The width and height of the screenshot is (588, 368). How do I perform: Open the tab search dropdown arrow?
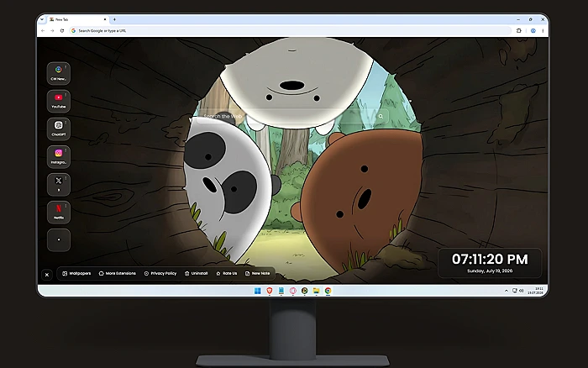[42, 19]
